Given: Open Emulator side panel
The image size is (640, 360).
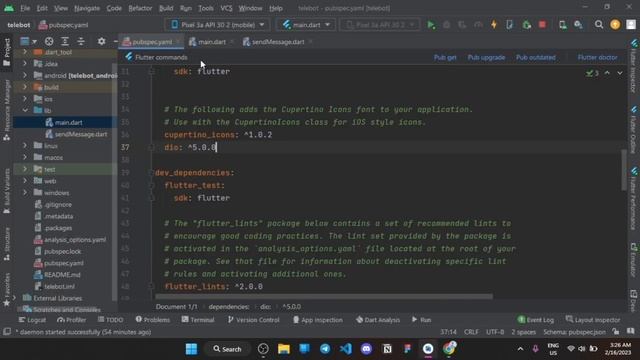Looking at the screenshot, I should click(x=633, y=261).
